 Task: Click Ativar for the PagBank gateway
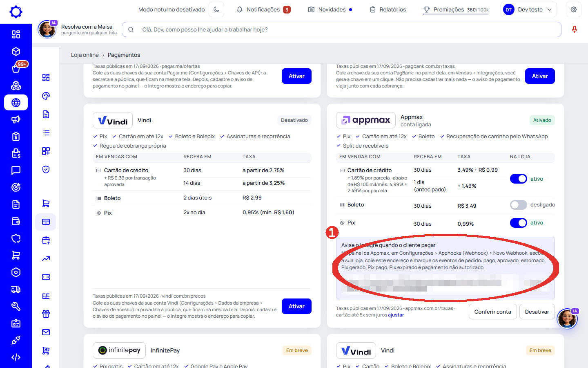pos(540,76)
